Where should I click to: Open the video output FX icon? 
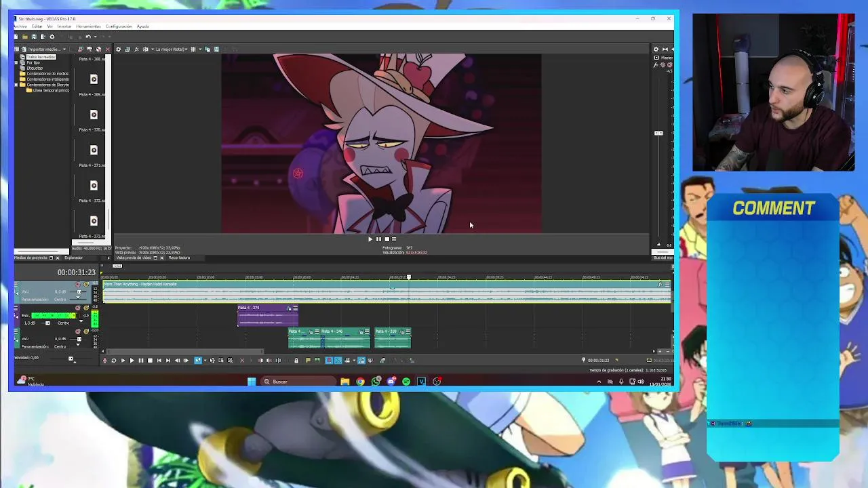tap(136, 49)
